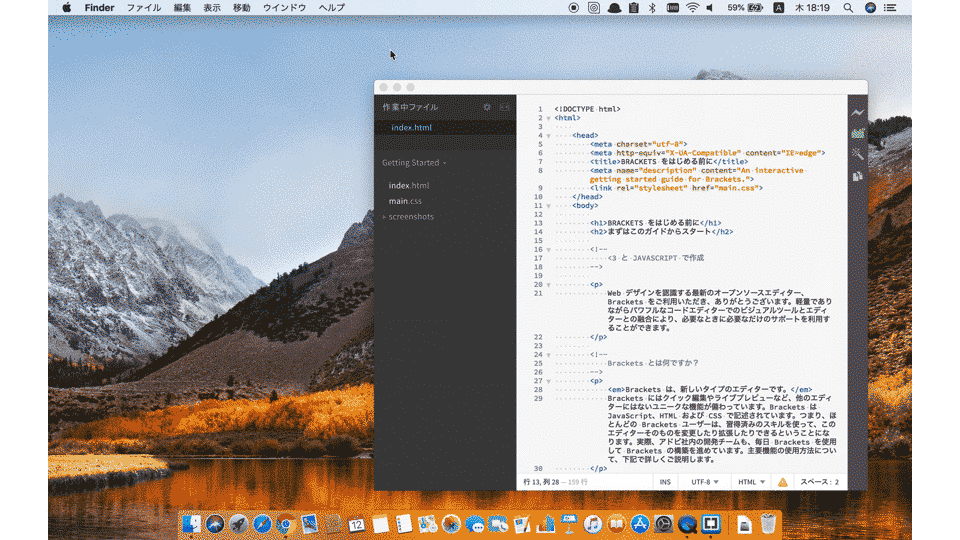Open the ウインドウ menu
The width and height of the screenshot is (960, 540).
tap(285, 8)
